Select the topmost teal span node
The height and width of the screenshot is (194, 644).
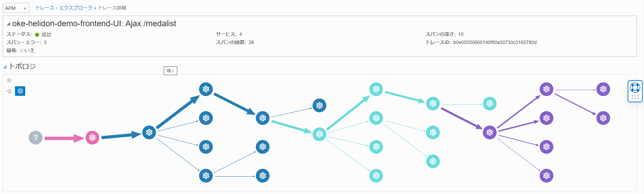tap(376, 89)
